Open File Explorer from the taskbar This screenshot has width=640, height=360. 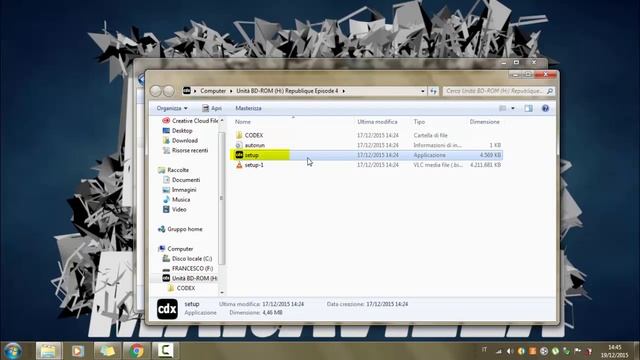point(49,351)
